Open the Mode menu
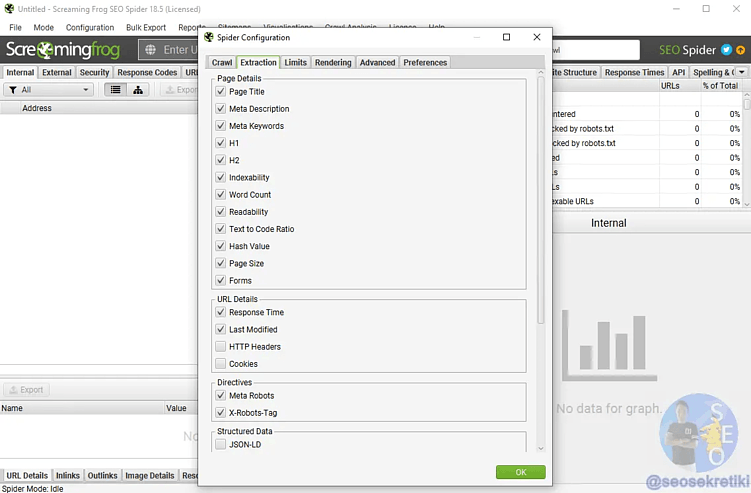 coord(44,28)
